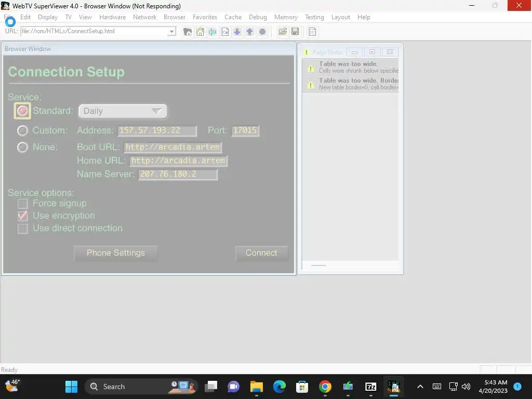532x399 pixels.
Task: Click the Connect button
Action: 261,253
